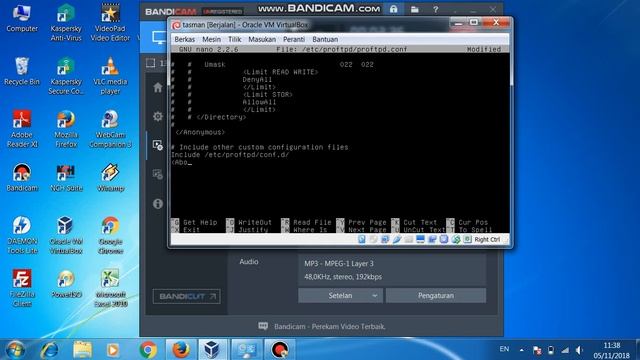
Task: Click the BANDICUT button
Action: click(187, 296)
